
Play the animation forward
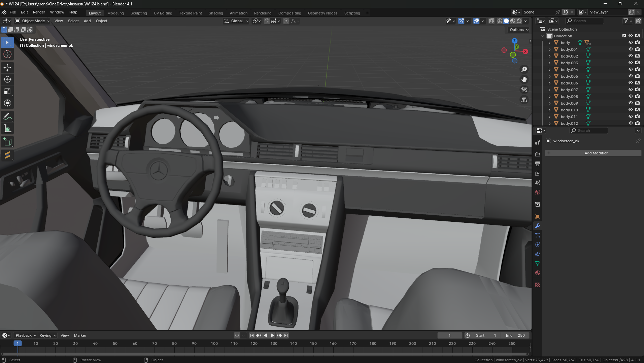click(x=272, y=335)
